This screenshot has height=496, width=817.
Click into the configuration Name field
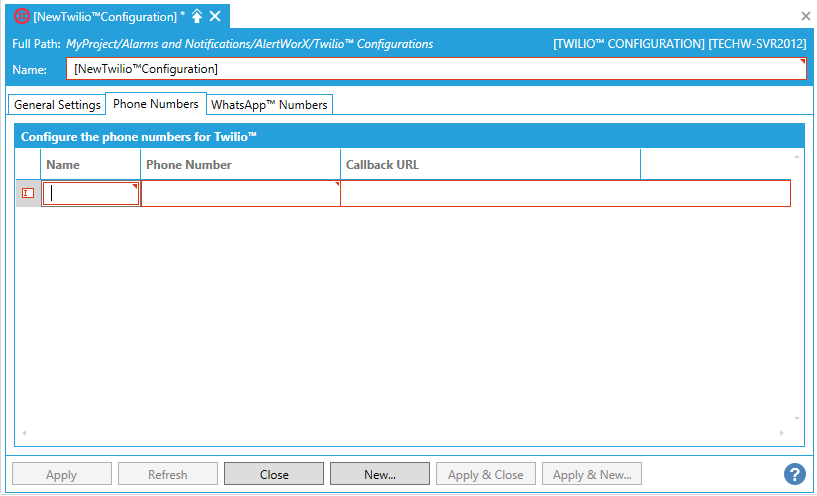[435, 69]
